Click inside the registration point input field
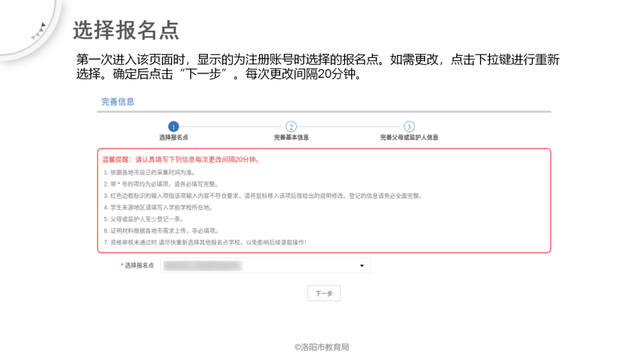The image size is (644, 363). (250, 265)
